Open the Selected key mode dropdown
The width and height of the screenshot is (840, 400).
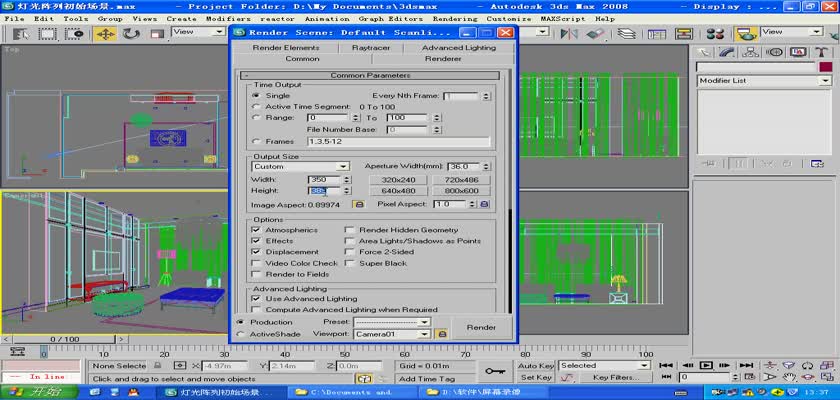click(x=604, y=365)
